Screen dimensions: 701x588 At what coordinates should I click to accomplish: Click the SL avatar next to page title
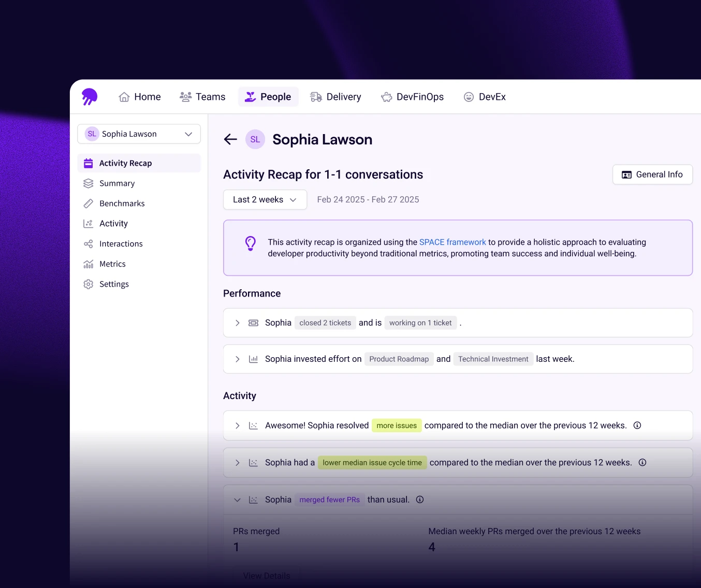pos(255,139)
